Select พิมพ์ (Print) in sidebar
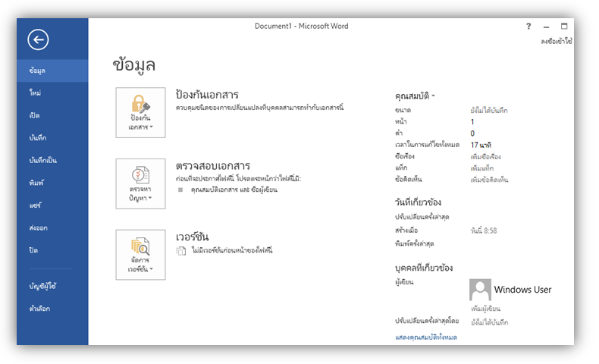The width and height of the screenshot is (599, 364). click(52, 183)
